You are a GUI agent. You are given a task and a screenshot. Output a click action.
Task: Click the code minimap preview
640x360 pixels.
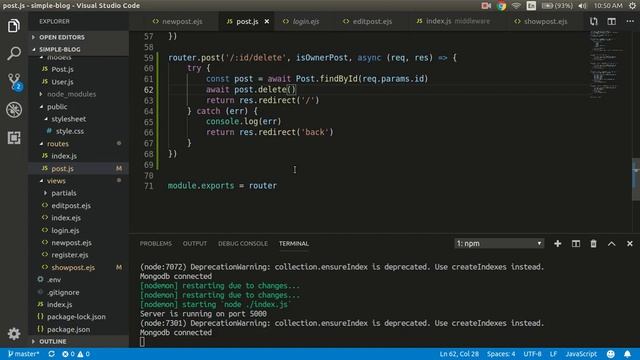[x=607, y=64]
